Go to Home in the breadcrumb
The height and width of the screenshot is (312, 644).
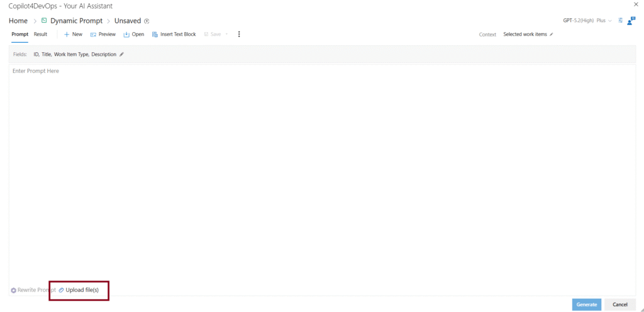click(18, 21)
